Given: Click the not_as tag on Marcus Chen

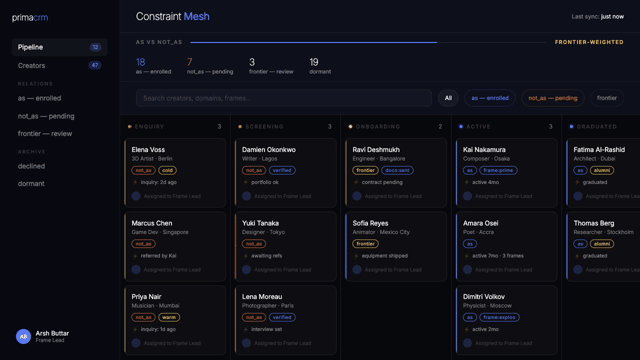Looking at the screenshot, I should tap(144, 244).
